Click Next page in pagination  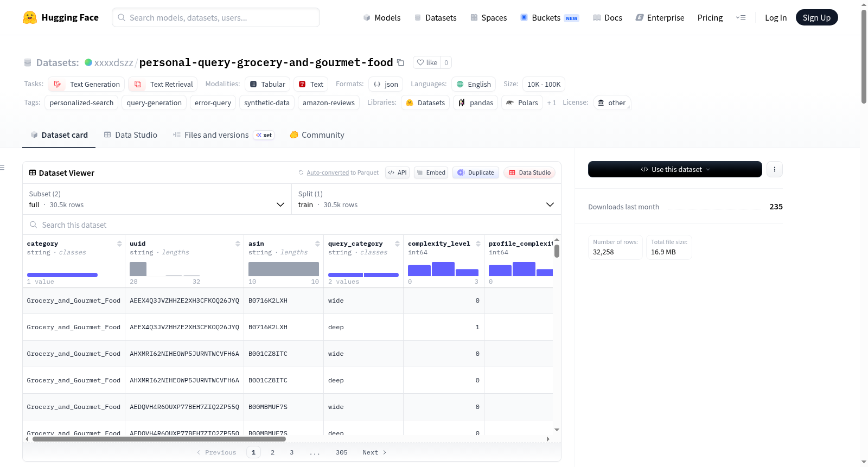coord(374,452)
